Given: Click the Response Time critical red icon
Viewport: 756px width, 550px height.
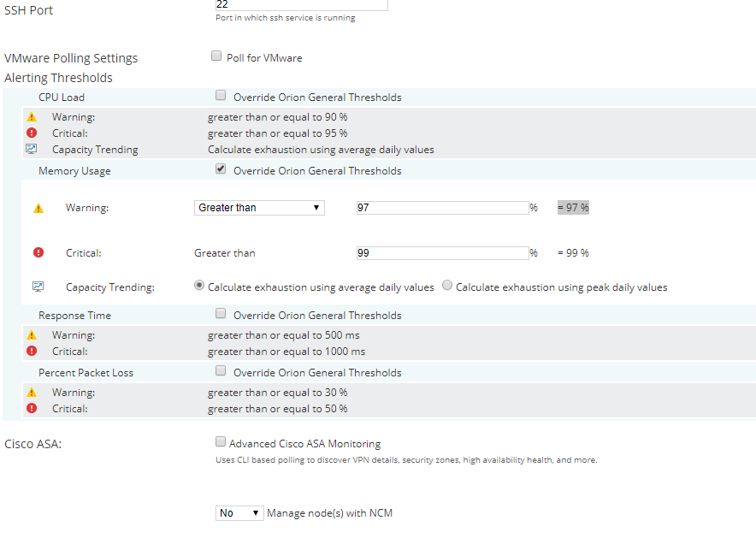Looking at the screenshot, I should coord(32,351).
